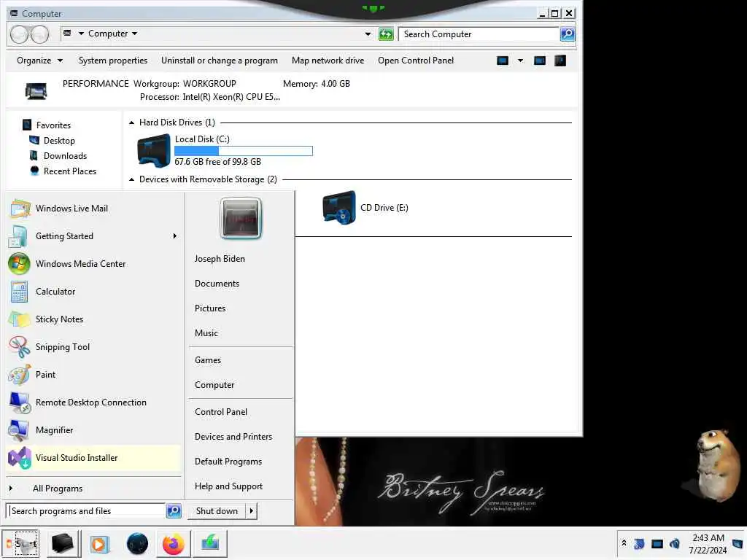Select Downloads under Favorites
747x560 pixels.
coord(65,156)
